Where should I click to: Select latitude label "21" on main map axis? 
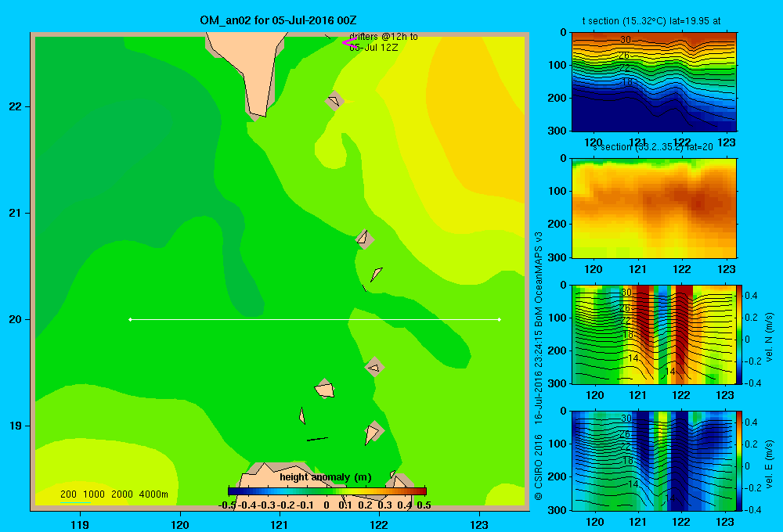click(15, 213)
